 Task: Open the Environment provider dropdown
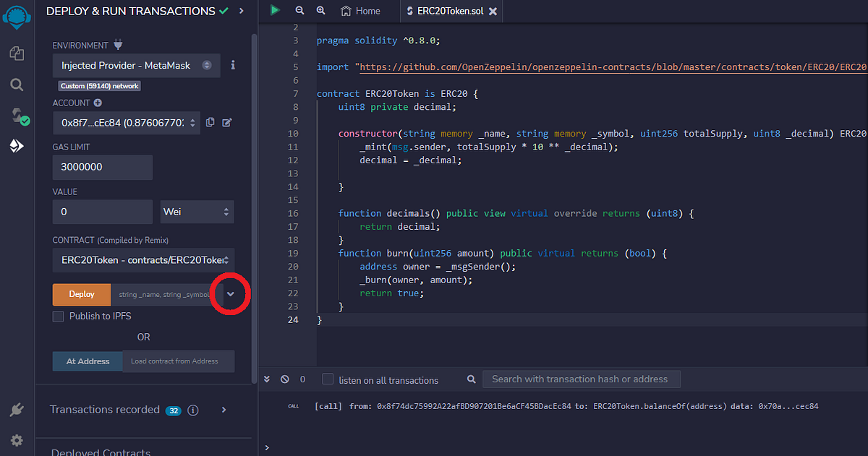[137, 65]
